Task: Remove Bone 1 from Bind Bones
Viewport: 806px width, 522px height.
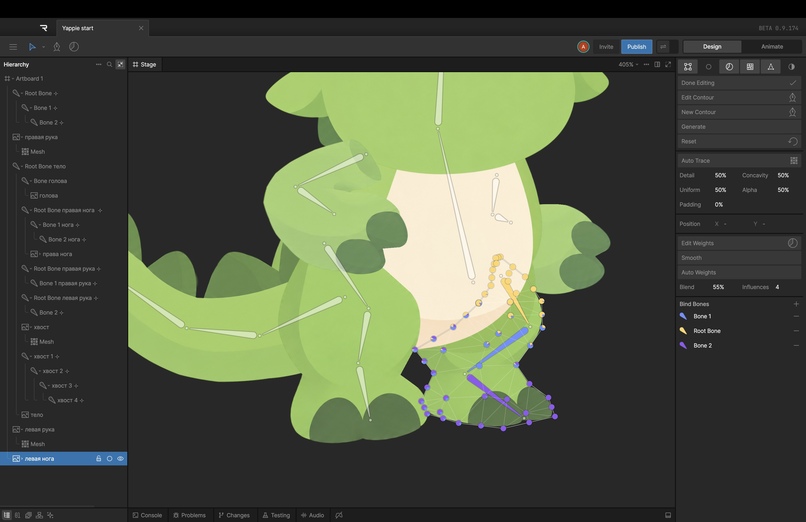Action: [x=796, y=316]
